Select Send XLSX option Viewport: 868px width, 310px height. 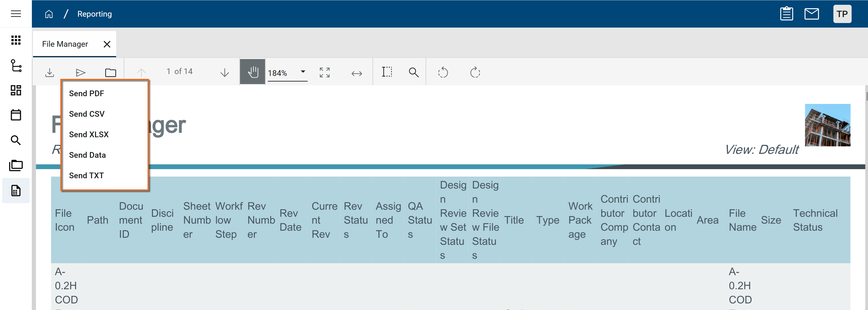tap(89, 134)
